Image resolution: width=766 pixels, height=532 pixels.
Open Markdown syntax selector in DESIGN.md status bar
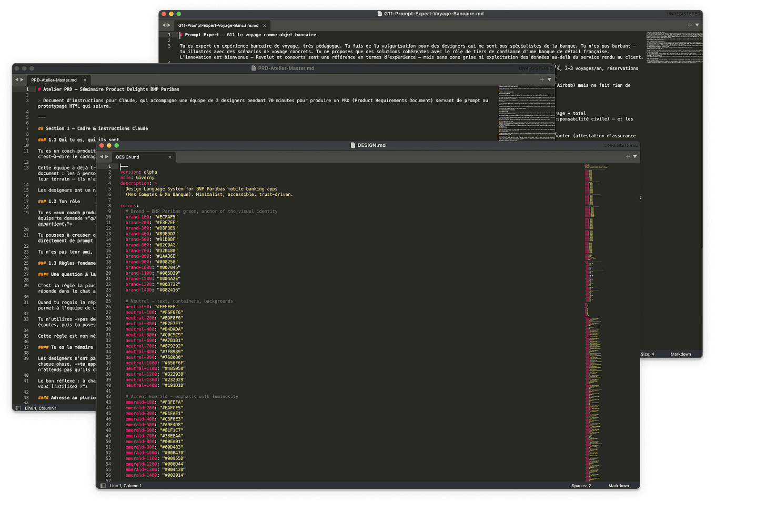point(619,486)
